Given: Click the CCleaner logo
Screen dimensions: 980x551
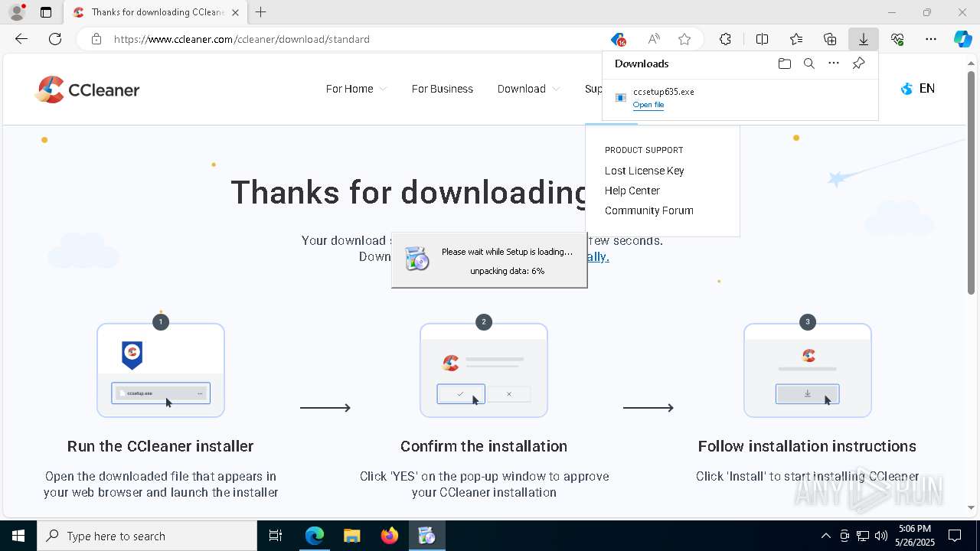Looking at the screenshot, I should pyautogui.click(x=87, y=90).
